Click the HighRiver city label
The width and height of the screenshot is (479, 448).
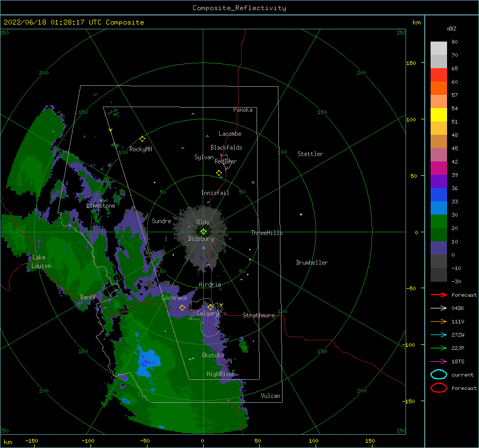(x=221, y=374)
